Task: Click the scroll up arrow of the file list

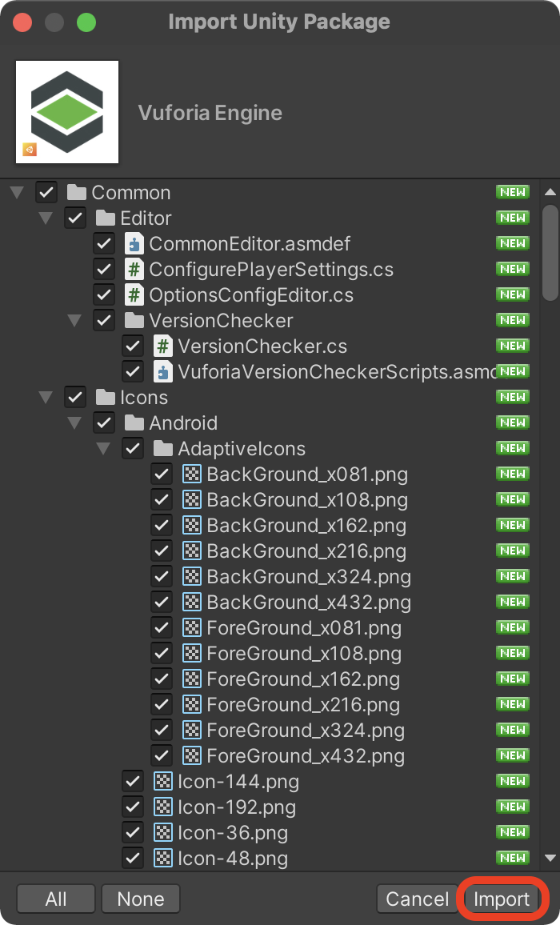Action: tap(550, 192)
